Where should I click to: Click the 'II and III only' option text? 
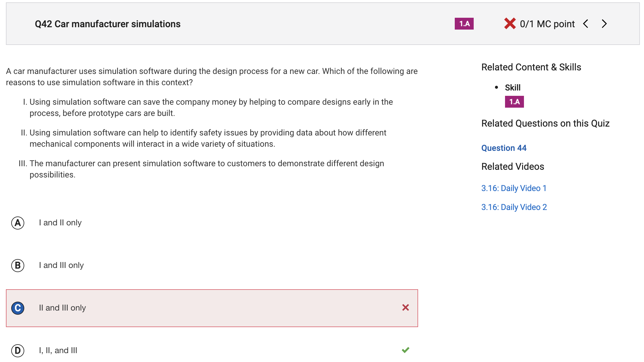pos(62,308)
